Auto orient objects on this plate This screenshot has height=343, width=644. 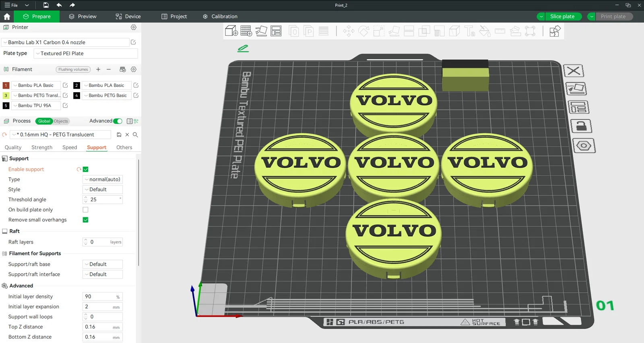[576, 89]
